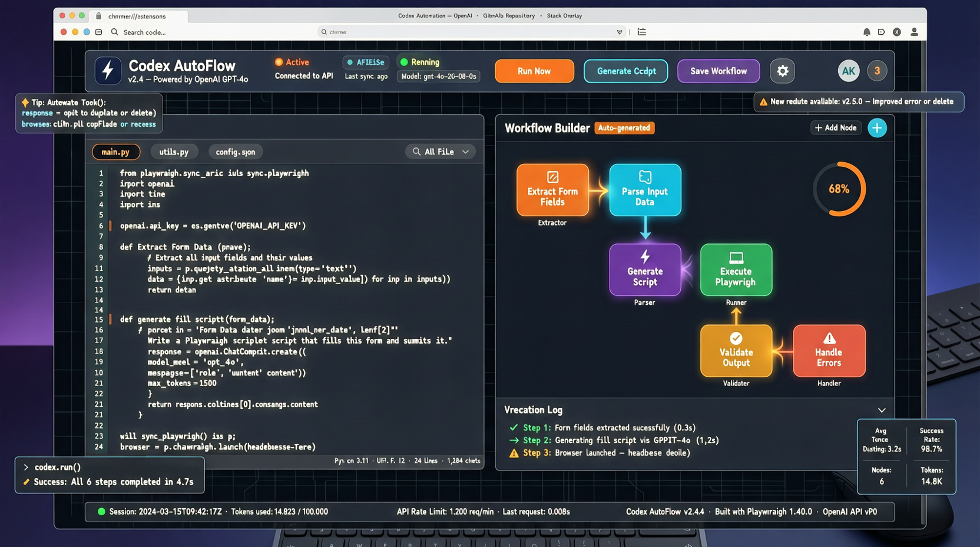The image size is (980, 547).
Task: Click the Add Node button
Action: pyautogui.click(x=836, y=128)
